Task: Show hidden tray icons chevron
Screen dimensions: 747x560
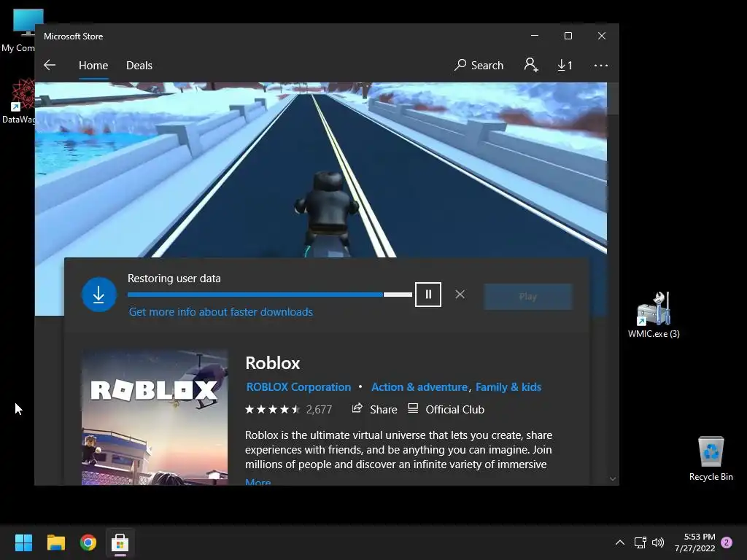Action: coord(620,542)
